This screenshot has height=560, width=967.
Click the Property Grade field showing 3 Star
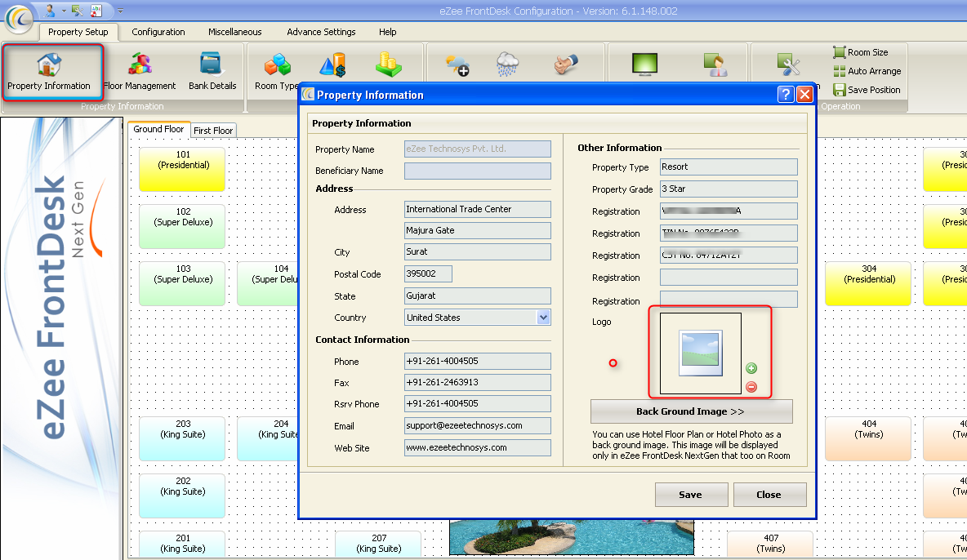click(x=729, y=189)
